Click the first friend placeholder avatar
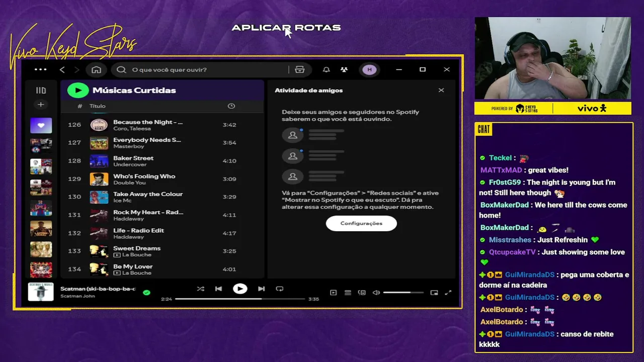644x362 pixels. tap(292, 135)
